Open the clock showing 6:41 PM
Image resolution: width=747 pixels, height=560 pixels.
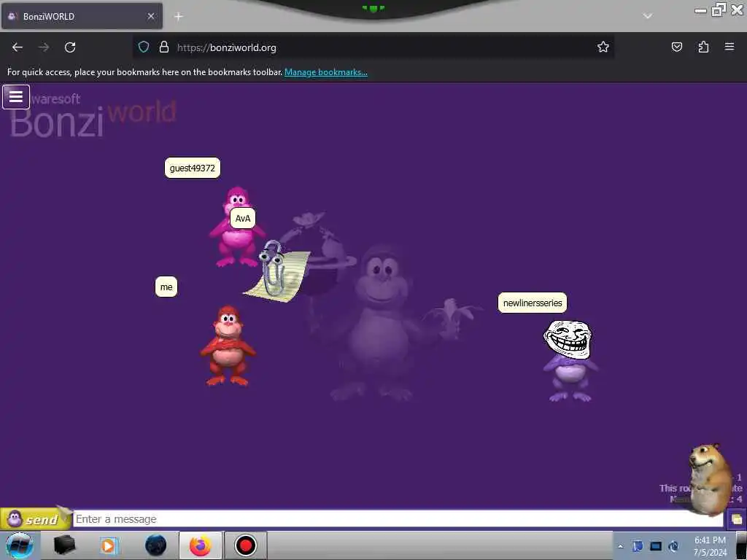pyautogui.click(x=710, y=546)
